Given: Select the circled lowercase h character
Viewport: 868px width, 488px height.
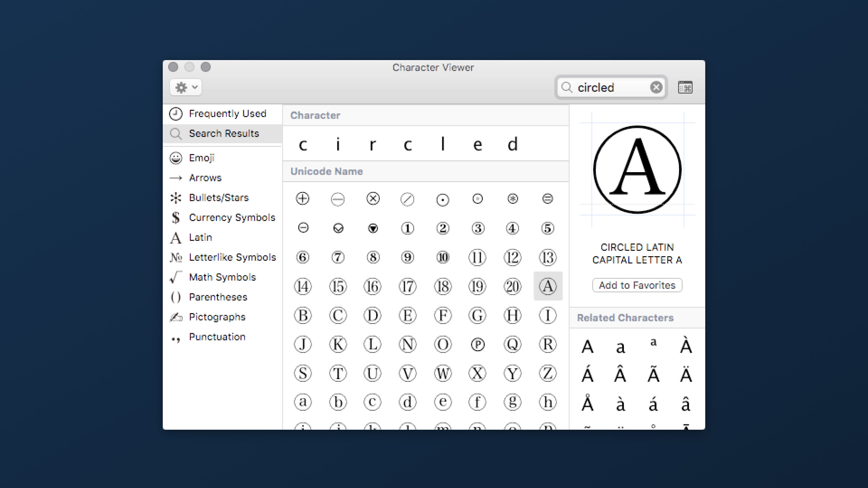Looking at the screenshot, I should click(x=547, y=402).
